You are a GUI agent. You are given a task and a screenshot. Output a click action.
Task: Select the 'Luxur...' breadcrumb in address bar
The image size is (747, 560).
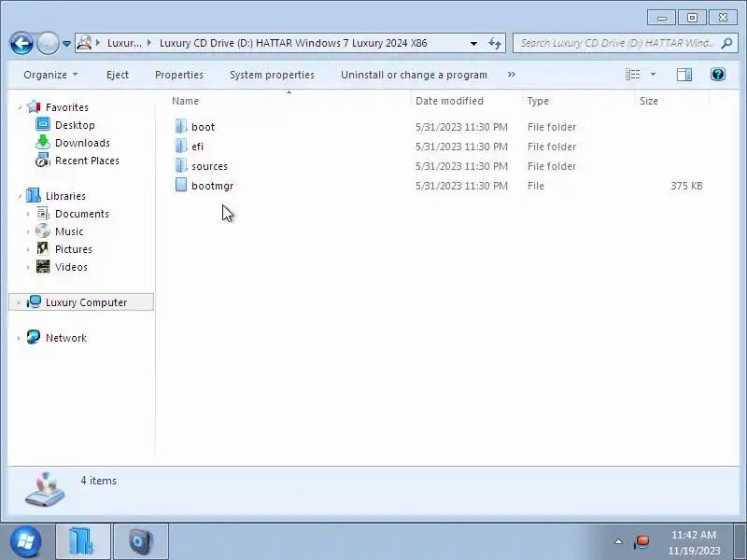coord(124,43)
